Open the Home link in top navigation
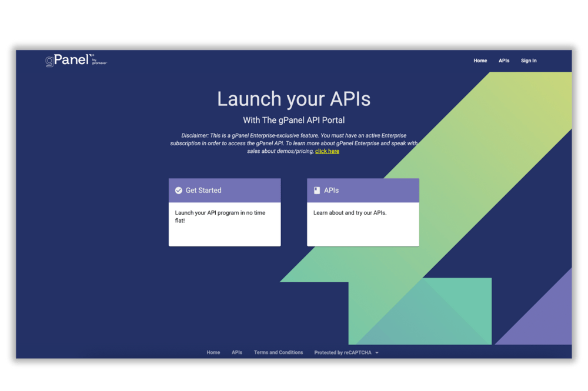Image resolution: width=588 pixels, height=391 pixels. tap(480, 61)
